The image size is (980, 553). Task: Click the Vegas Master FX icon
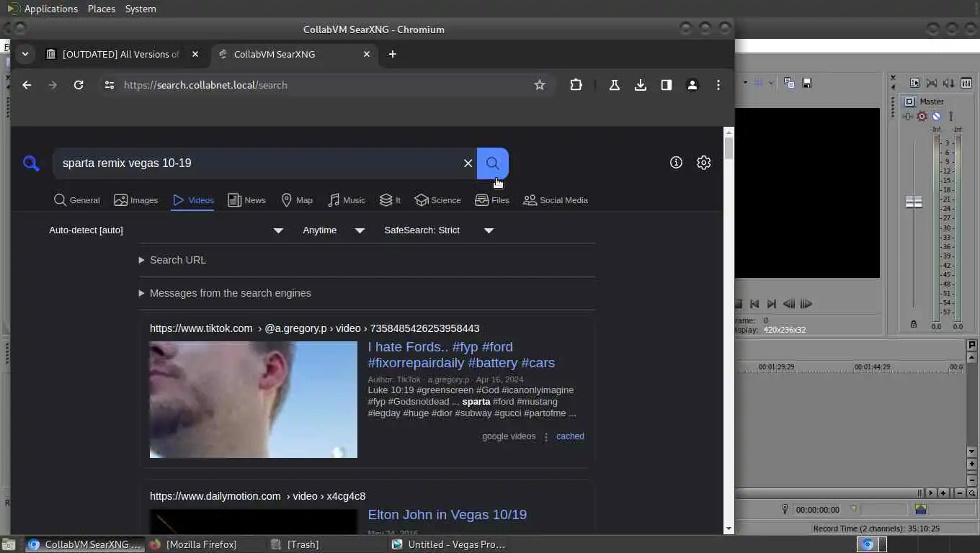point(908,116)
